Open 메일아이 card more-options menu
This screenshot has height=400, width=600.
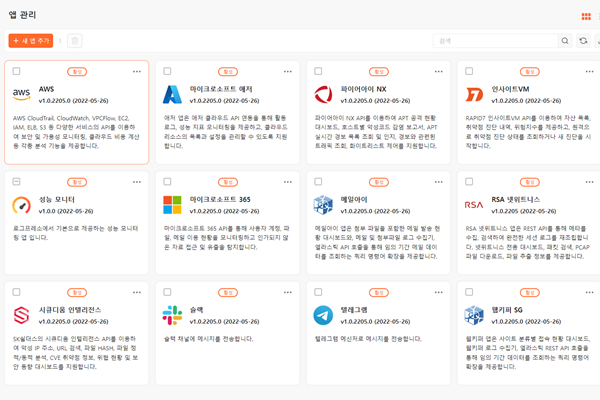[439, 182]
